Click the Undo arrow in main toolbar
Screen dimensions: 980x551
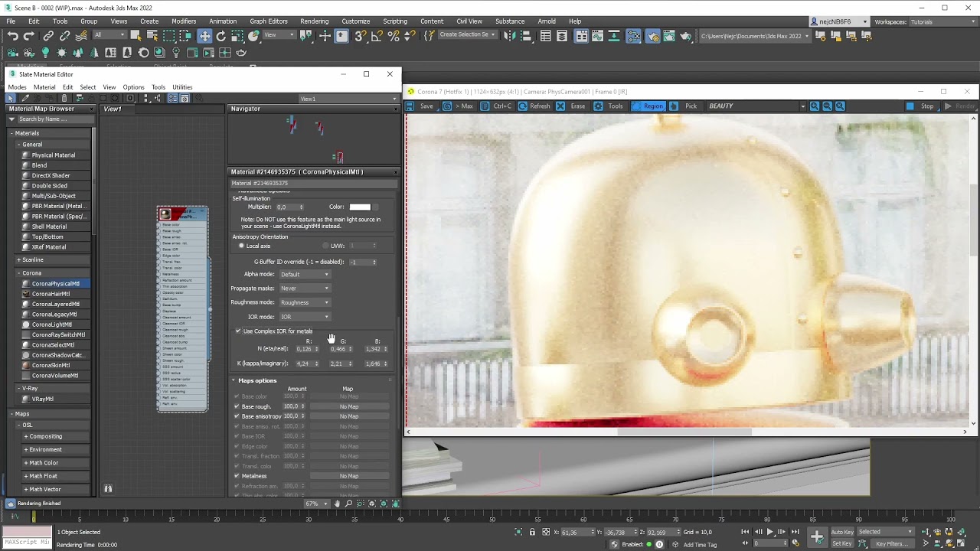click(12, 36)
